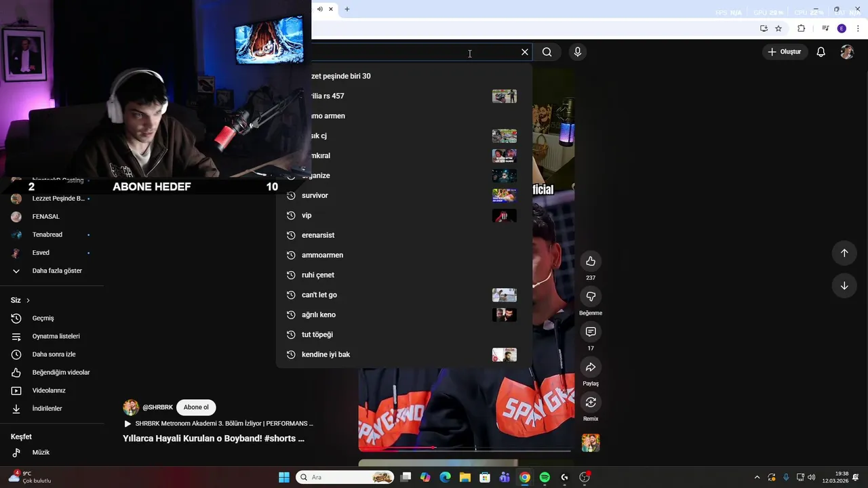Click the install/cast page icon in address bar
Image resolution: width=868 pixels, height=488 pixels.
pos(764,28)
